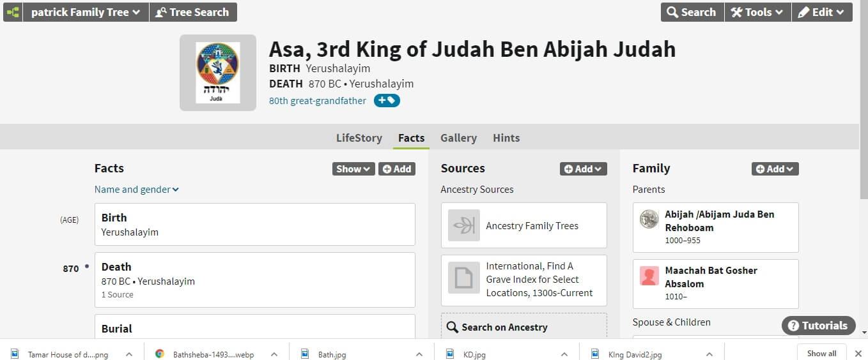Switch to the Gallery tab
The width and height of the screenshot is (868, 360).
point(458,138)
